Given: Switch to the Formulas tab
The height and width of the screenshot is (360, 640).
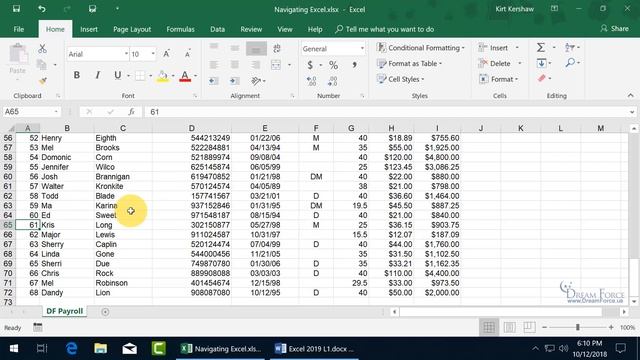Looking at the screenshot, I should click(x=180, y=29).
